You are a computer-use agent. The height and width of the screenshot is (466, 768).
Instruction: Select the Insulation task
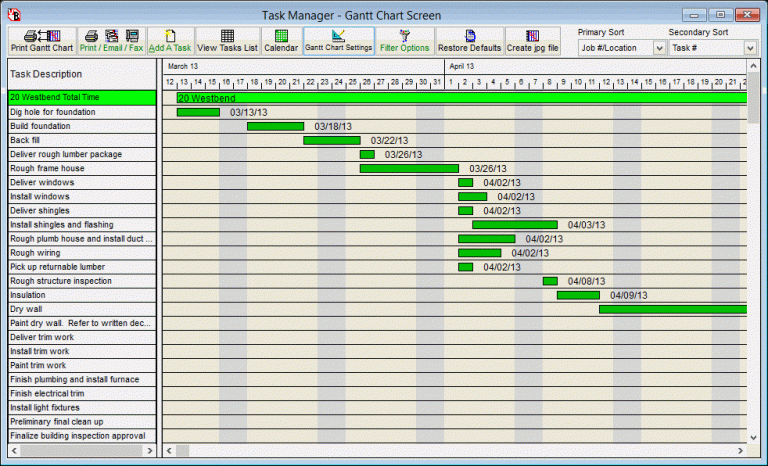(x=82, y=295)
